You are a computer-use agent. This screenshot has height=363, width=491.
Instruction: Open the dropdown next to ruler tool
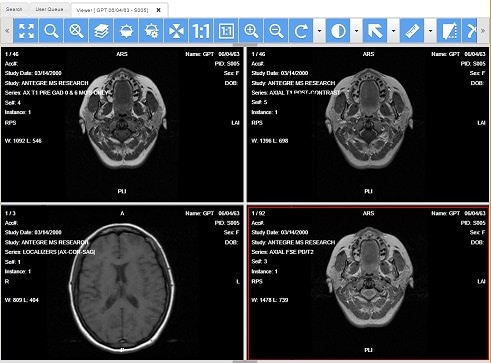click(430, 31)
